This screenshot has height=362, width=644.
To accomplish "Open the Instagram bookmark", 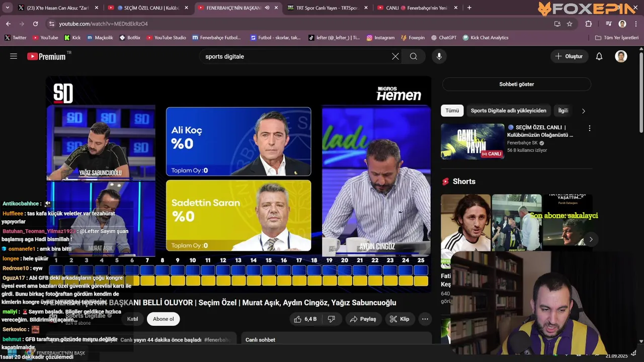I will pyautogui.click(x=380, y=38).
